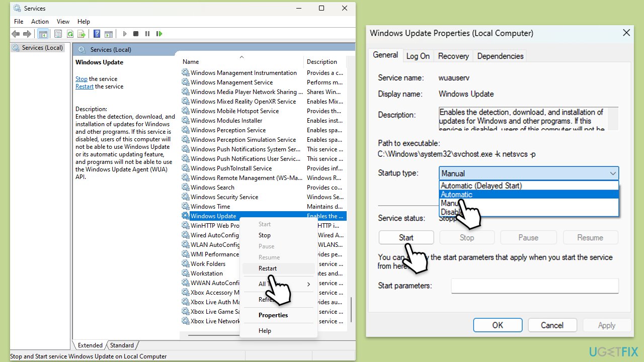Click gear icon of Windows Time service

click(186, 207)
